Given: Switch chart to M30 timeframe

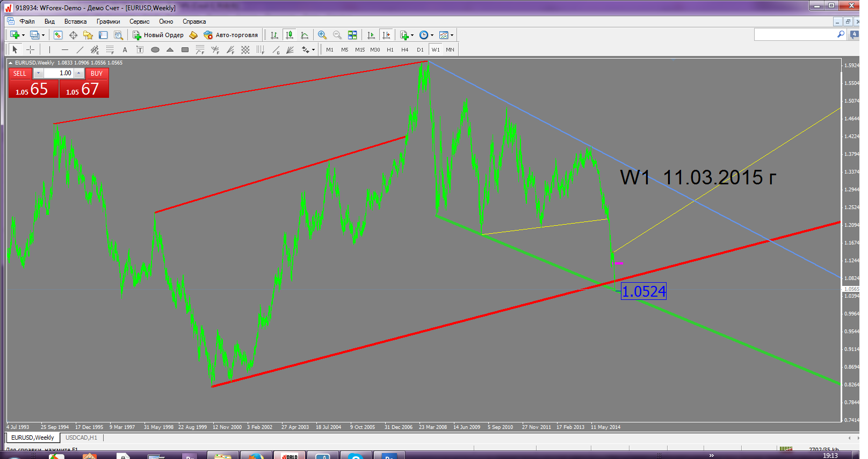Looking at the screenshot, I should pyautogui.click(x=375, y=49).
